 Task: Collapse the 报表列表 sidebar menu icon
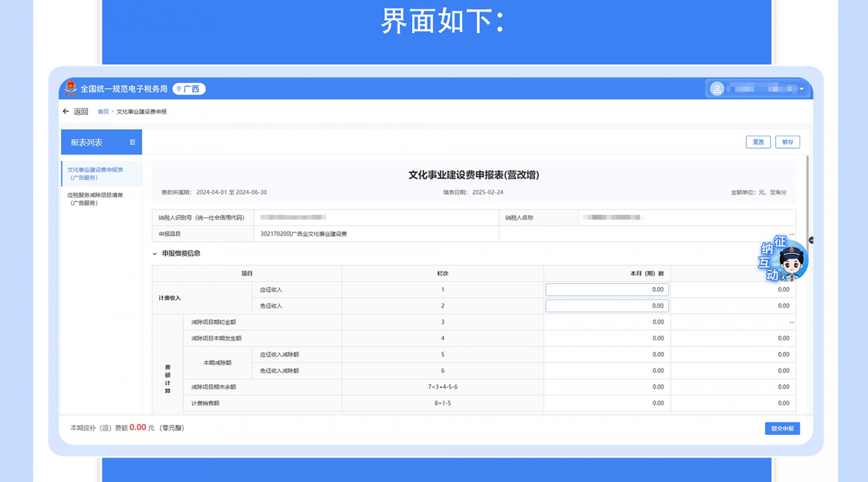coord(132,142)
